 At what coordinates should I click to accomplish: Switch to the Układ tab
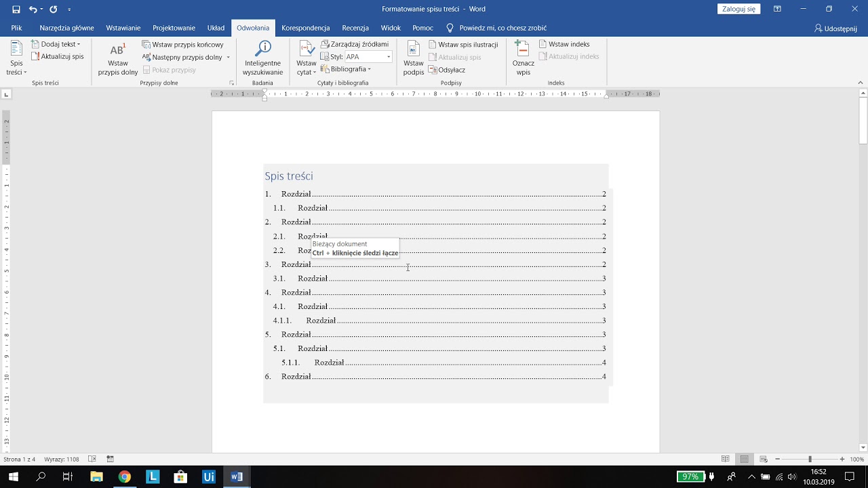(216, 28)
